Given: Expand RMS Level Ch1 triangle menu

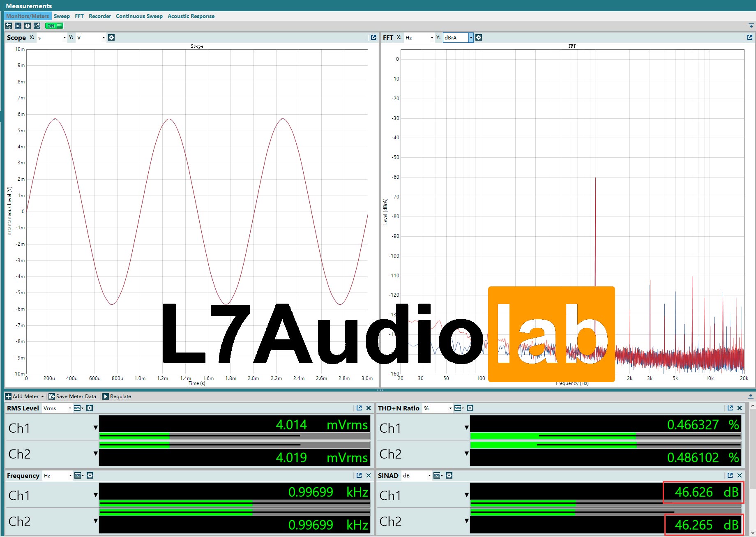Looking at the screenshot, I should point(95,428).
